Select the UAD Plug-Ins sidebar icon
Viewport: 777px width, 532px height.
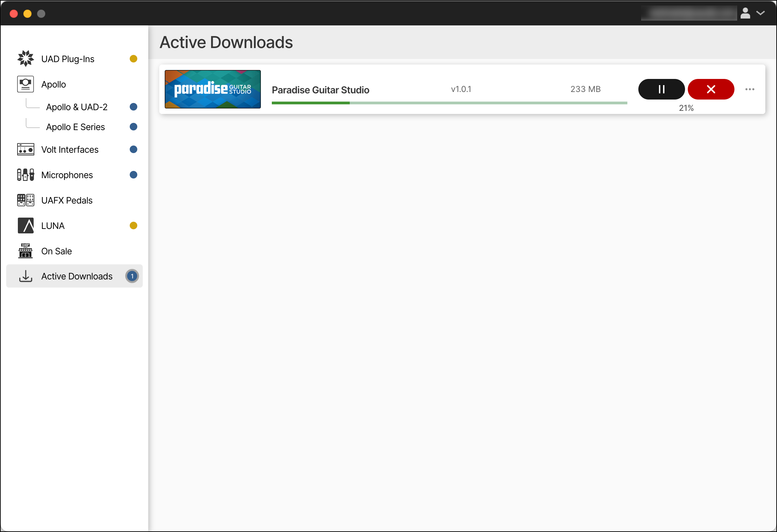[x=25, y=58]
